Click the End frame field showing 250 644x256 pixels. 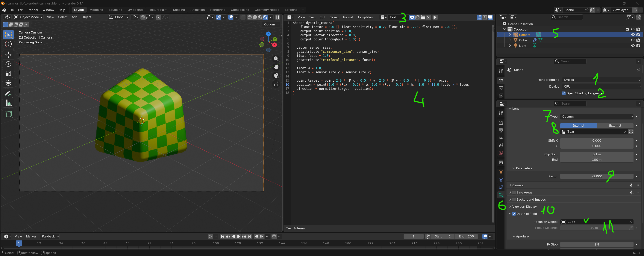[466, 237]
